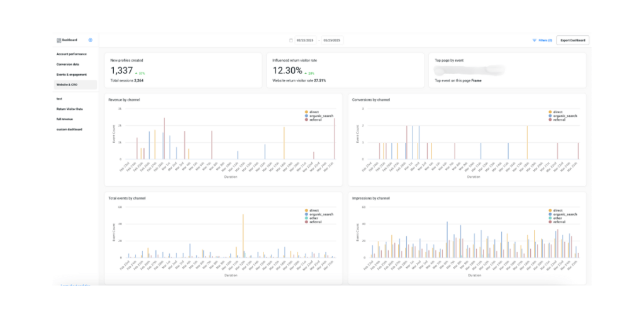
Task: Open full revenue in the sidebar
Action: 64,119
